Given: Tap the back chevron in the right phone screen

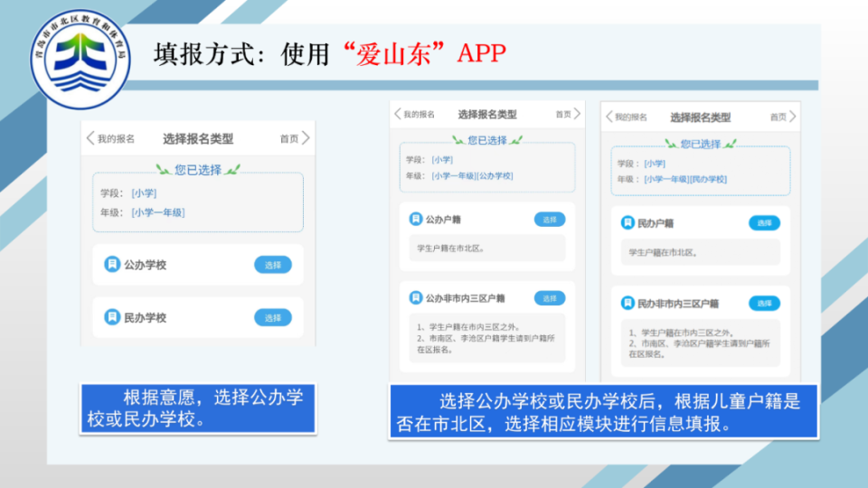Looking at the screenshot, I should (609, 117).
